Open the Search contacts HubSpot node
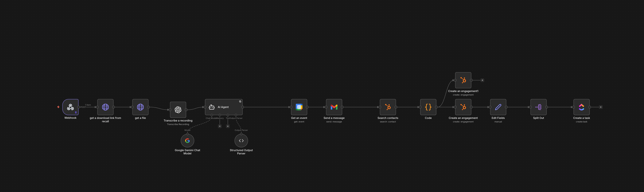The image size is (644, 192). pyautogui.click(x=388, y=107)
